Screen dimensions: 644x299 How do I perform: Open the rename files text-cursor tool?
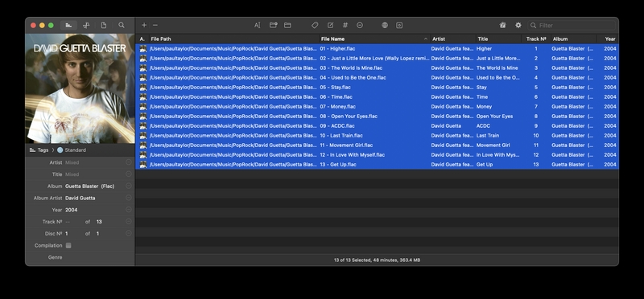coord(257,25)
